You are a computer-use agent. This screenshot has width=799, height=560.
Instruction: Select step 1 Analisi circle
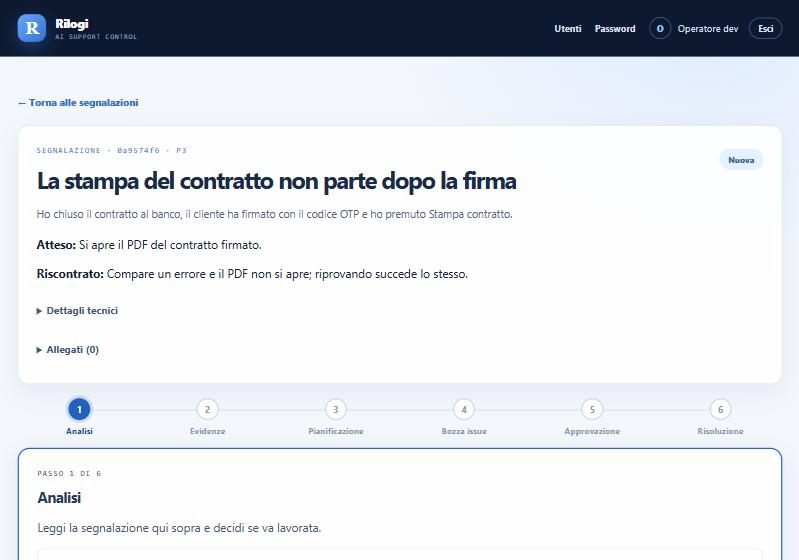click(x=79, y=409)
